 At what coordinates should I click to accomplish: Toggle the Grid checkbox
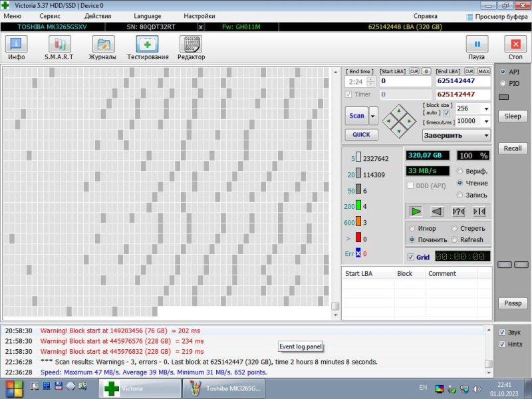tap(410, 257)
